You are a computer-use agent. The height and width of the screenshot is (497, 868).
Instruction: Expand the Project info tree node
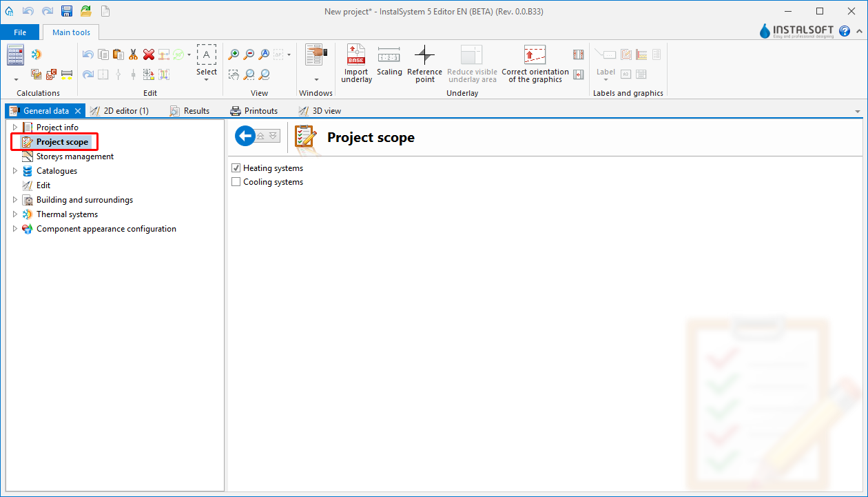pyautogui.click(x=15, y=128)
